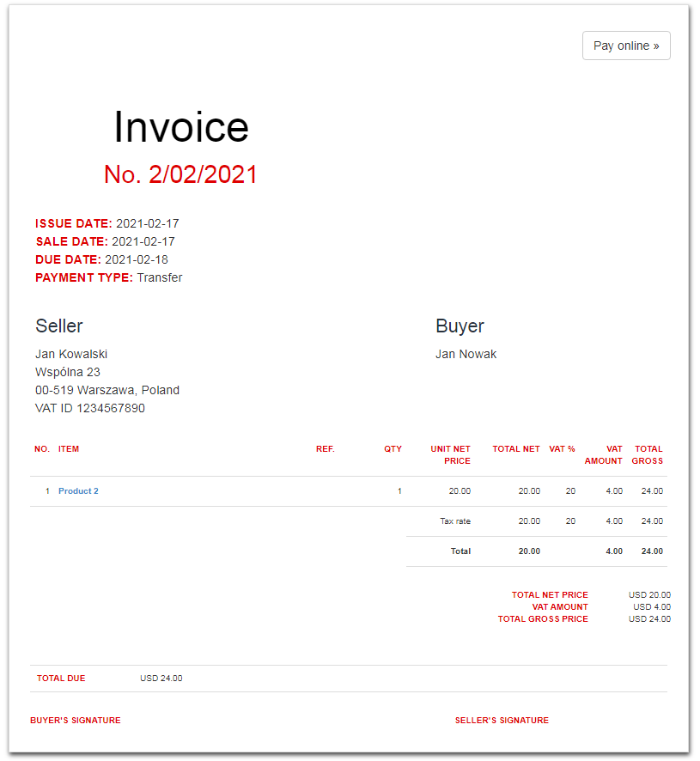Image resolution: width=700 pixels, height=761 pixels.
Task: Open the Product 2 item link
Action: [78, 491]
